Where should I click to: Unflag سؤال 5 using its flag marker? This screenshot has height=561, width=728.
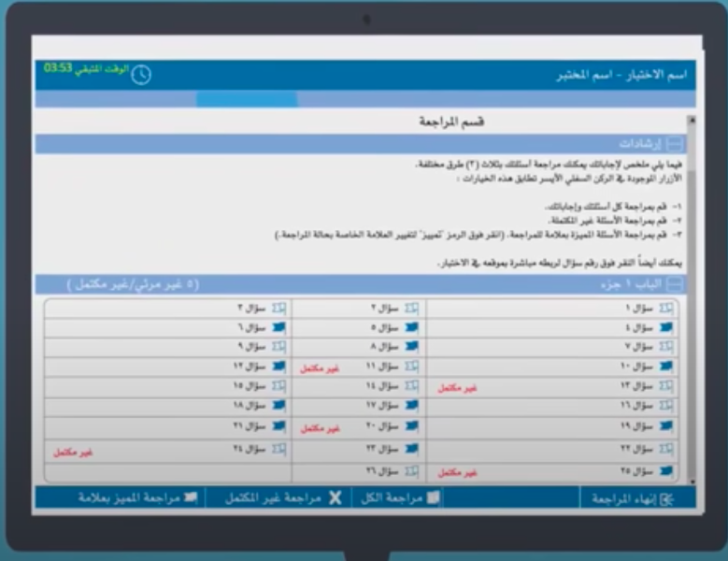[x=411, y=327]
